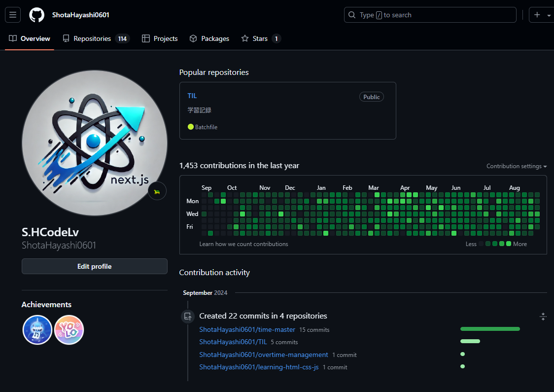Click the 学習記録 repository description
This screenshot has height=392, width=554.
tap(199, 110)
